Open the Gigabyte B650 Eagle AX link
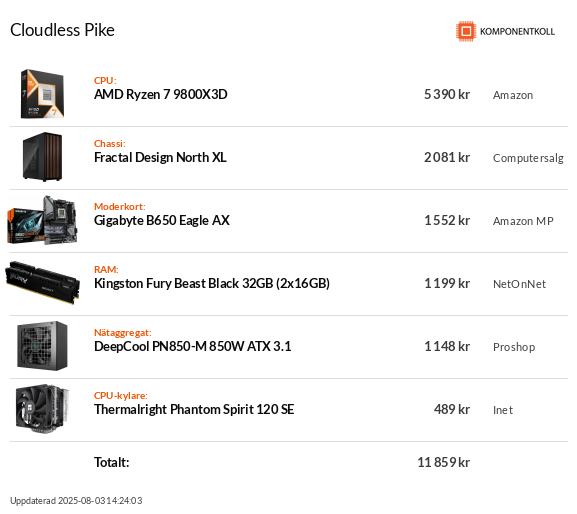Image resolution: width=577 pixels, height=514 pixels. [162, 220]
